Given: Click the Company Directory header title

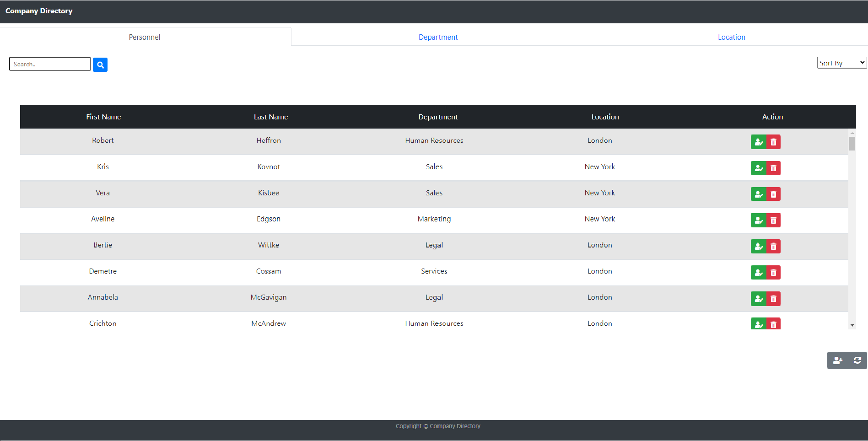Looking at the screenshot, I should tap(39, 11).
